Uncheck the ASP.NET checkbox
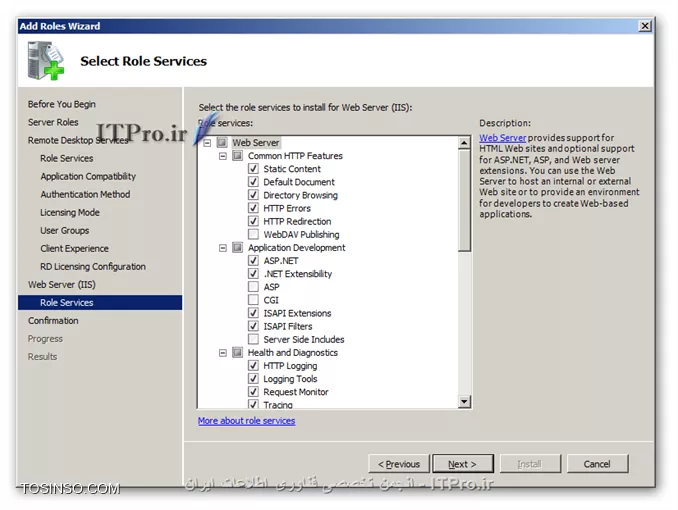Viewport: 678px width, 510px height. click(253, 260)
